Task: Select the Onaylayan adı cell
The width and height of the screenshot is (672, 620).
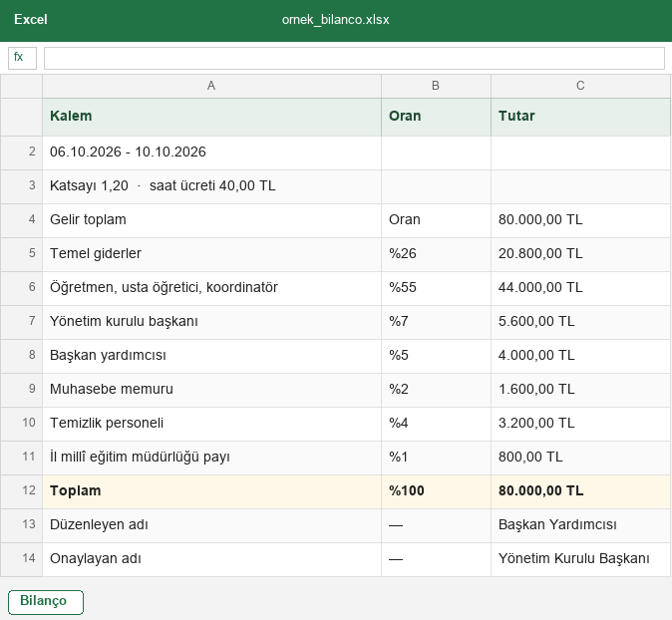Action: point(211,559)
